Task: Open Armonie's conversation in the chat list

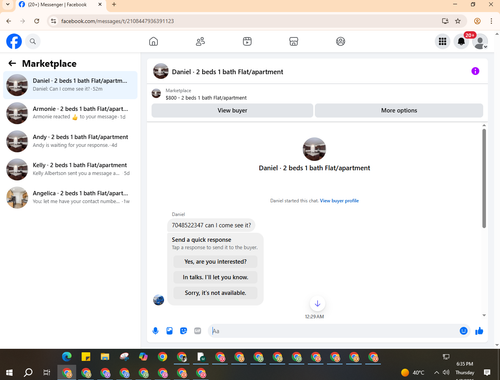Action: (x=70, y=113)
